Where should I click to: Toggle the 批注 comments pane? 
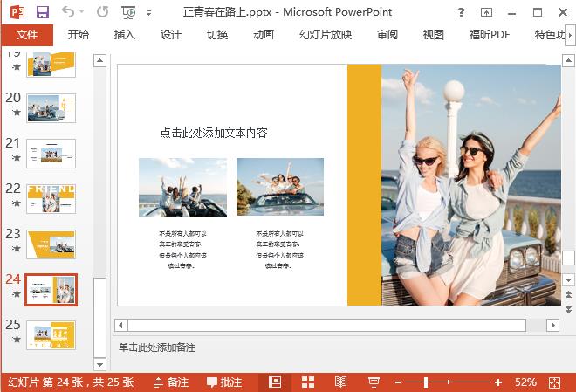(x=224, y=382)
